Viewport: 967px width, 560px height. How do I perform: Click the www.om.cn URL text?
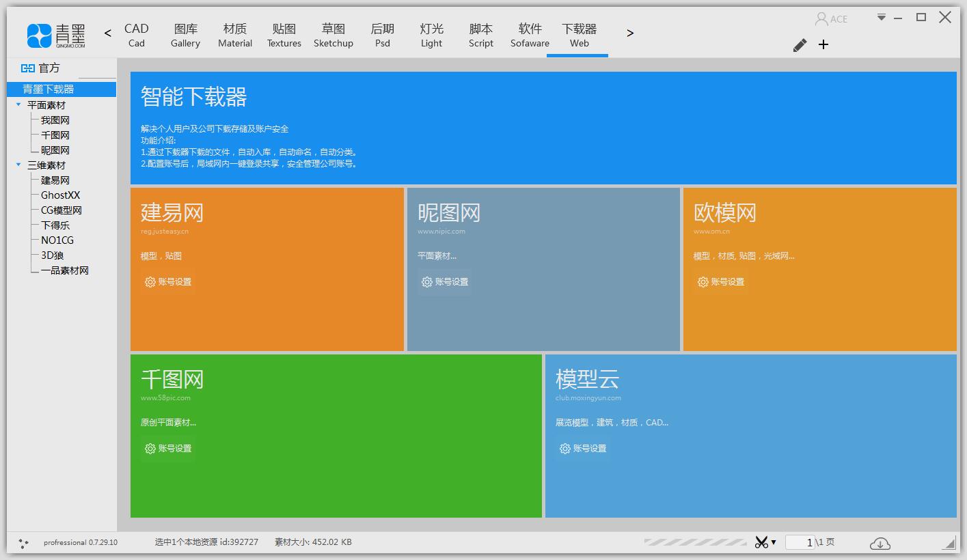pyautogui.click(x=711, y=232)
